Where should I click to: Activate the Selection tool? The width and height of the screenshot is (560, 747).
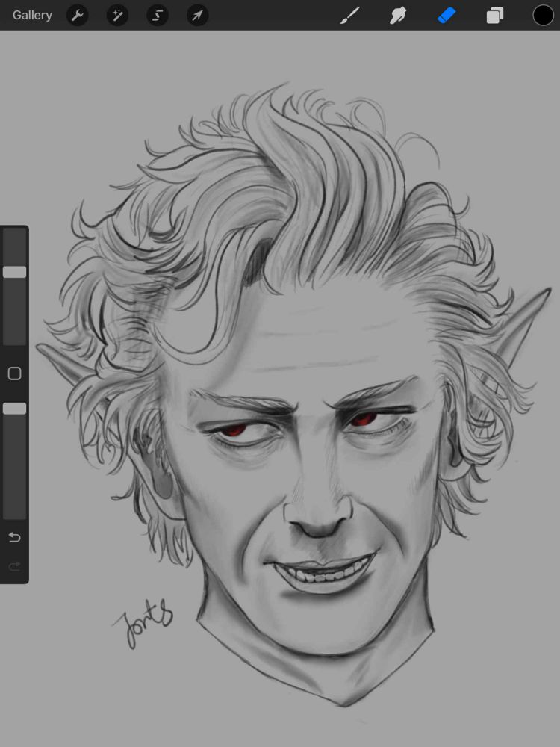[x=157, y=16]
